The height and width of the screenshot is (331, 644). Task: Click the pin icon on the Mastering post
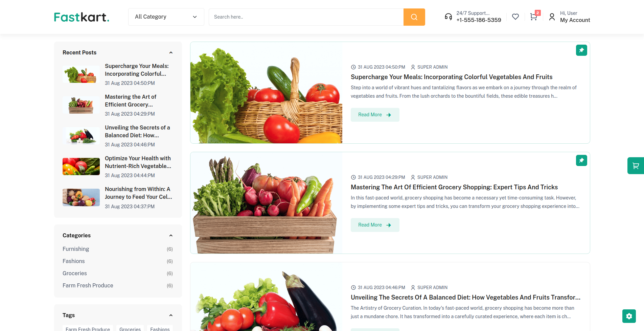pyautogui.click(x=581, y=160)
